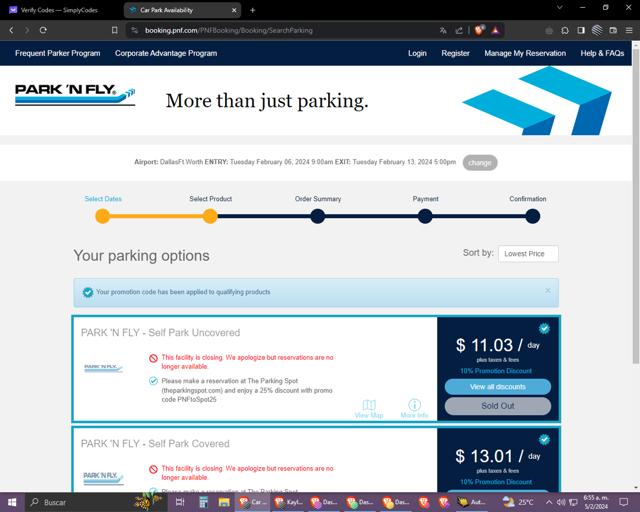This screenshot has height=512, width=640.
Task: Open Manage My Reservation
Action: pos(525,53)
